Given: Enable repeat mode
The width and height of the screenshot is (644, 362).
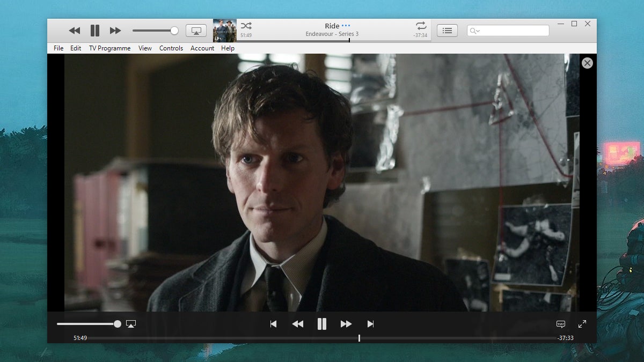Looking at the screenshot, I should pos(421,25).
